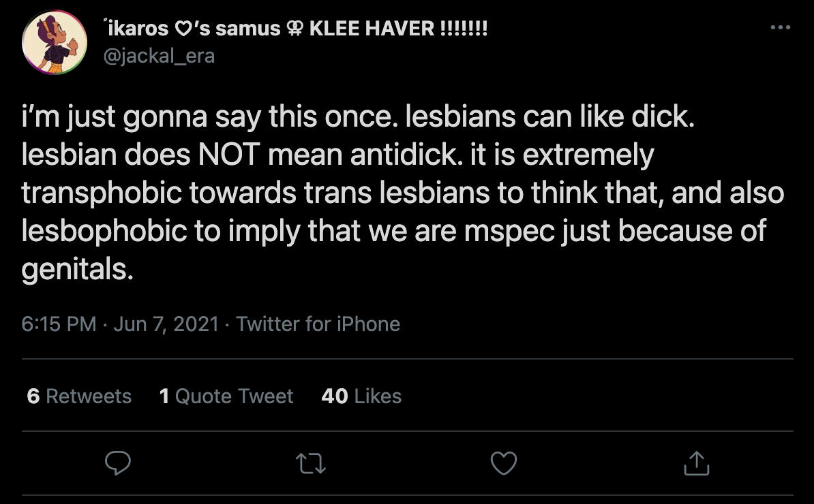Image resolution: width=814 pixels, height=504 pixels.
Task: Show the 1 Quote Tweet list
Action: [x=226, y=396]
